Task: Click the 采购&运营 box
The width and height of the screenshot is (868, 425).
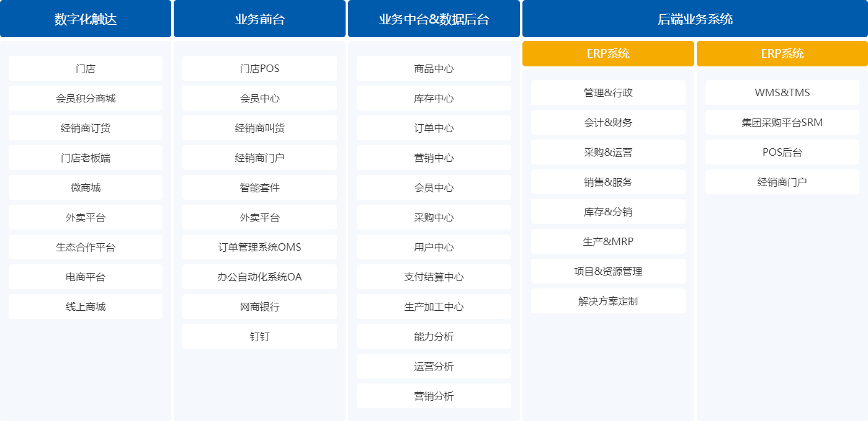Action: click(608, 152)
